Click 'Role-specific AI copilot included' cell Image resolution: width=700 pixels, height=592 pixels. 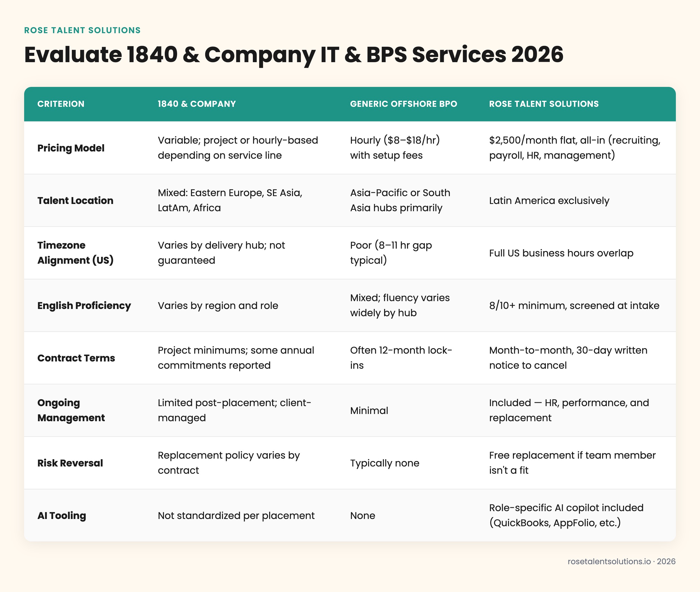(x=566, y=515)
